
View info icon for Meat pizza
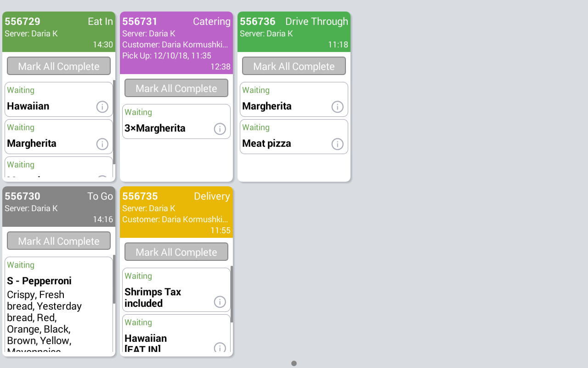337,144
